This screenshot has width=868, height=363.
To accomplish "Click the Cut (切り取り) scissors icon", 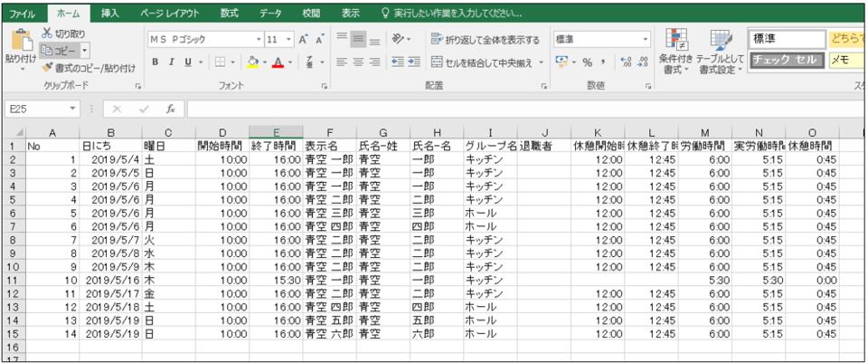I will pyautogui.click(x=47, y=33).
